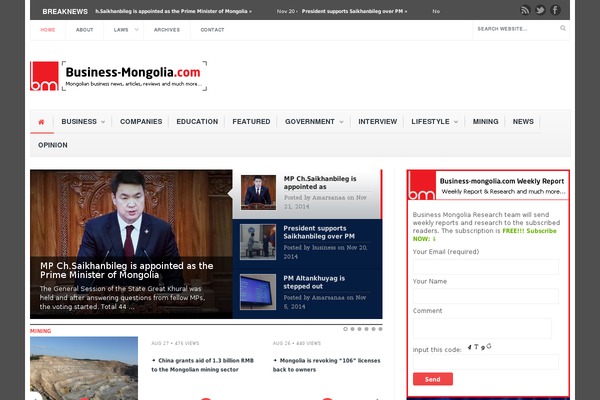
Task: Open the MP Ch.Saikhanbileg is appointed as article
Action: [320, 183]
